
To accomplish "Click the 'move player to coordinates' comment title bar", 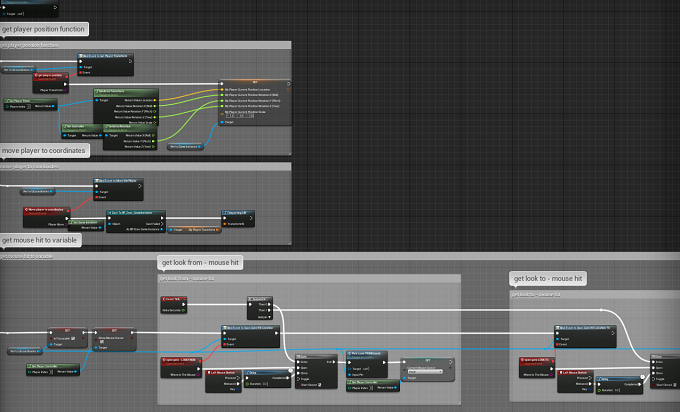I will coord(145,167).
